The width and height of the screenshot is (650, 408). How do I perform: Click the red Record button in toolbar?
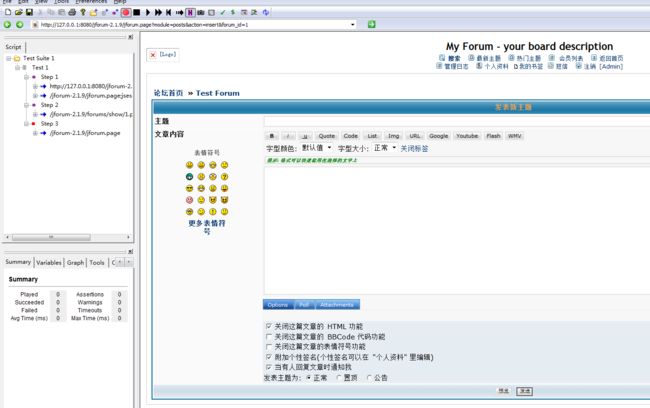pos(126,12)
